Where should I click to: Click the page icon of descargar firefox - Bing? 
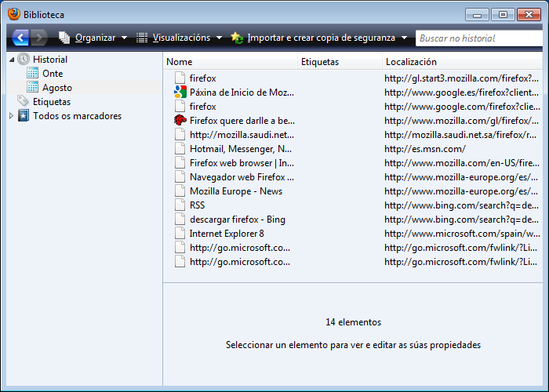[180, 219]
